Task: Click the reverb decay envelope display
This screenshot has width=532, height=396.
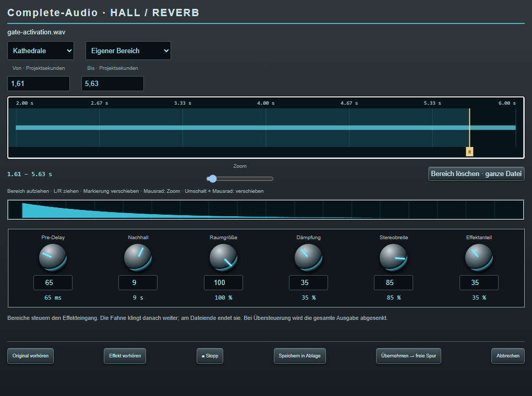Action: pyautogui.click(x=266, y=210)
